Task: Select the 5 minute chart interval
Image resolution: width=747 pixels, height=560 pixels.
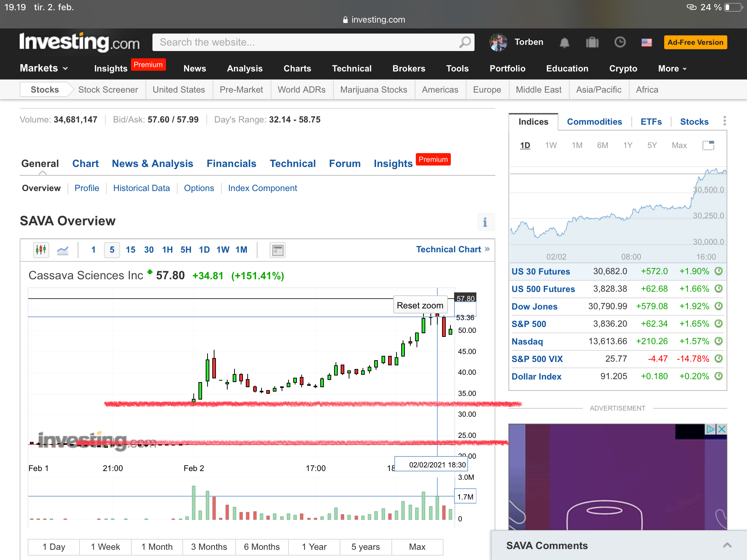Action: point(112,250)
